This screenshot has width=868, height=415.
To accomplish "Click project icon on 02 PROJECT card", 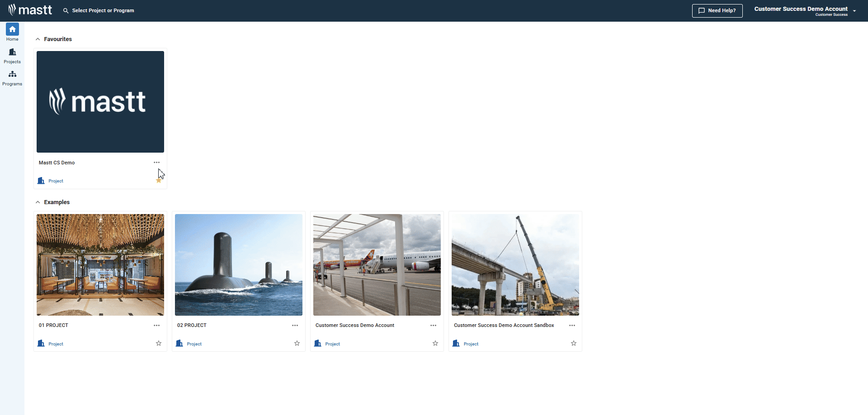I will pyautogui.click(x=179, y=344).
